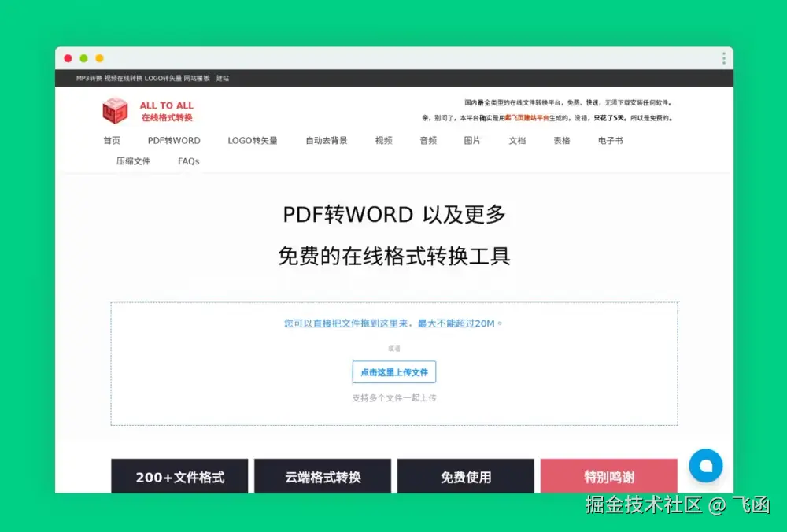Image resolution: width=787 pixels, height=532 pixels.
Task: Click the red close window dot
Action: (x=68, y=58)
